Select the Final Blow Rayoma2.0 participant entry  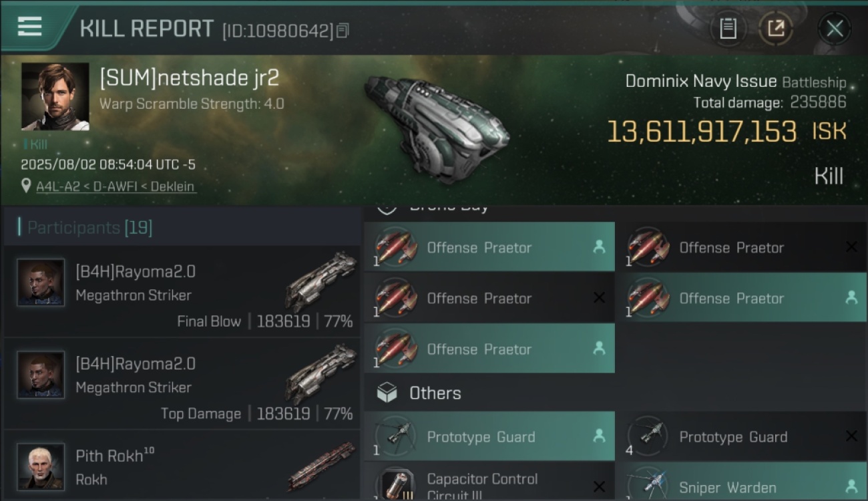(x=182, y=291)
